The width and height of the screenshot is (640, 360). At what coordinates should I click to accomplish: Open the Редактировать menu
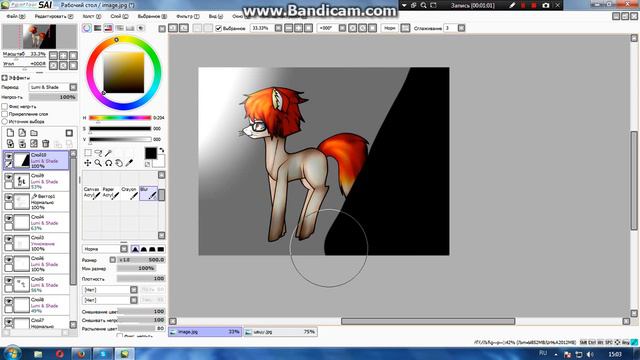(53, 16)
